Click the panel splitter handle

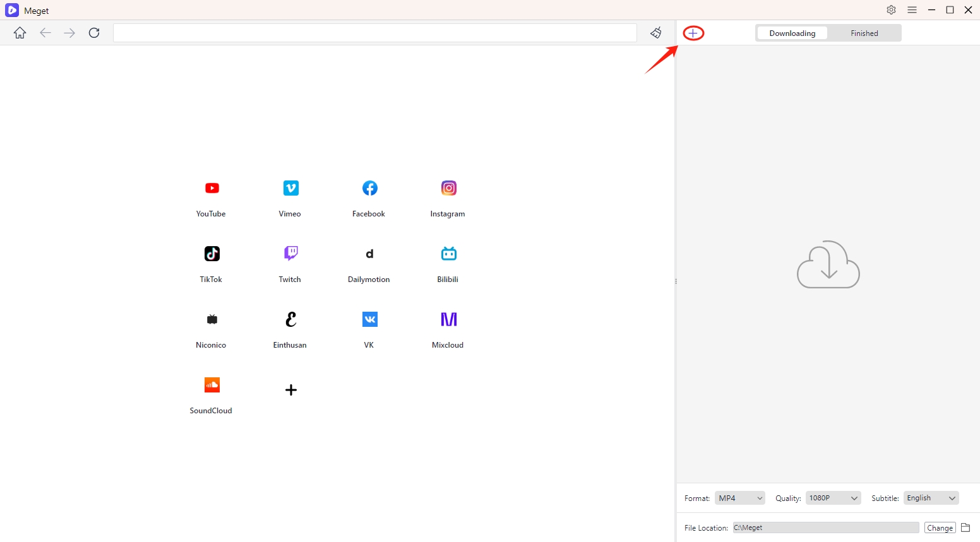[x=676, y=281]
